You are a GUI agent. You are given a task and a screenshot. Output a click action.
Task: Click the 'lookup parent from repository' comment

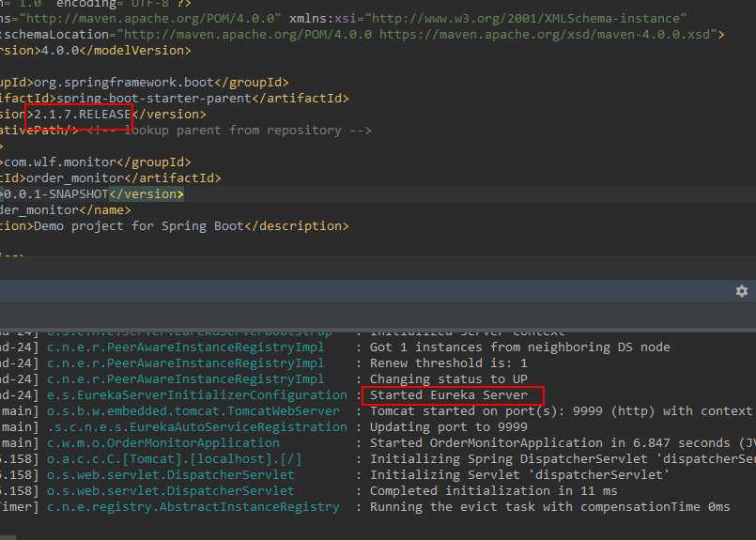click(229, 131)
